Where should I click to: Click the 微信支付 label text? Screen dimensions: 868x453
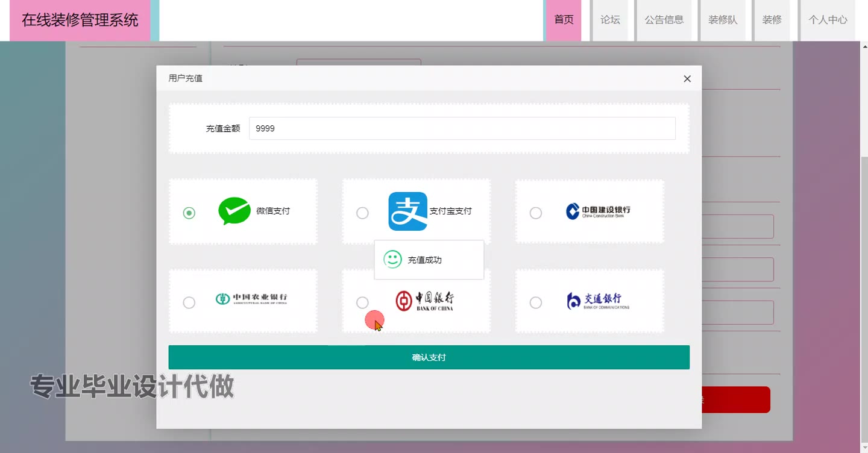coord(273,211)
